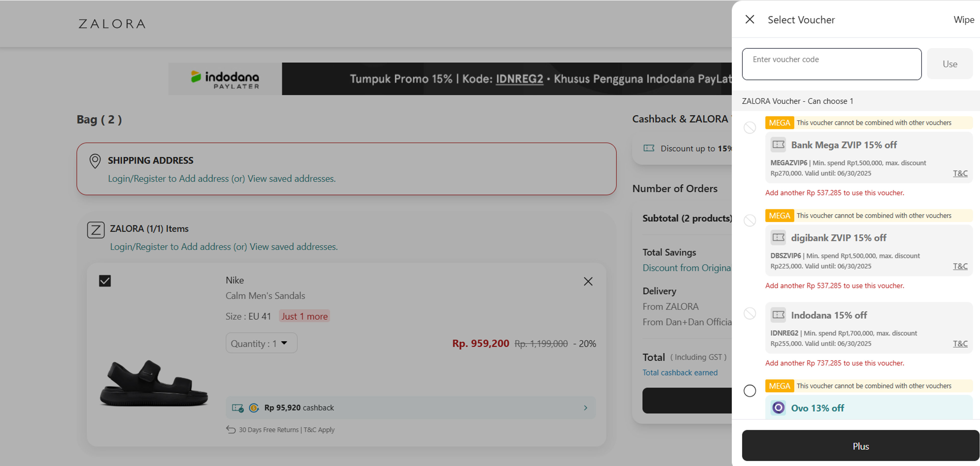The width and height of the screenshot is (980, 466).
Task: Click Add another Rp 737,285 message
Action: click(x=835, y=363)
